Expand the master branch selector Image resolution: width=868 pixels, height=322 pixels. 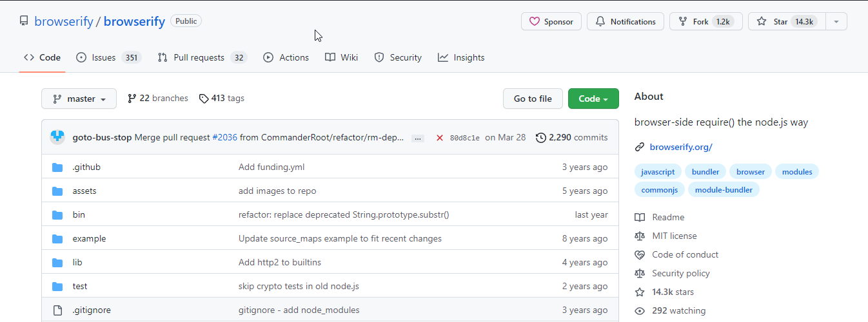(x=79, y=99)
